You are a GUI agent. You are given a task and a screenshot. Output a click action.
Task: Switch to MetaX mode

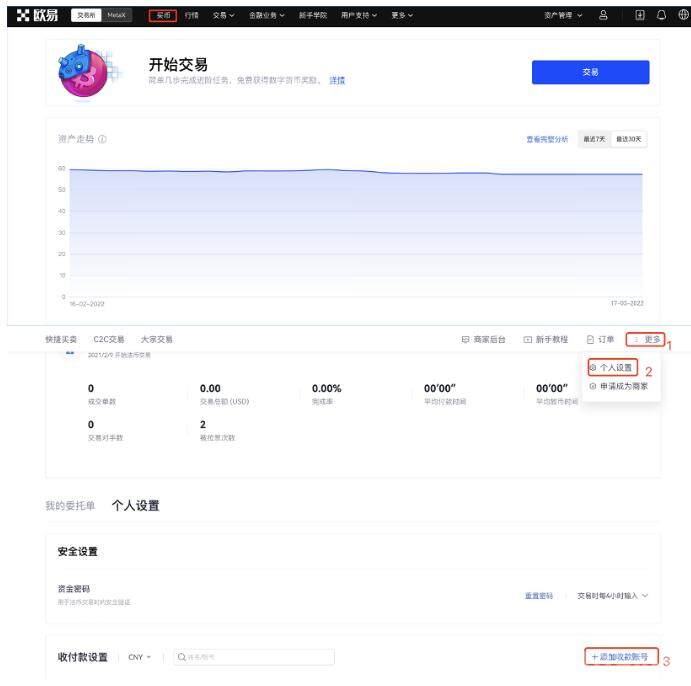click(x=117, y=15)
